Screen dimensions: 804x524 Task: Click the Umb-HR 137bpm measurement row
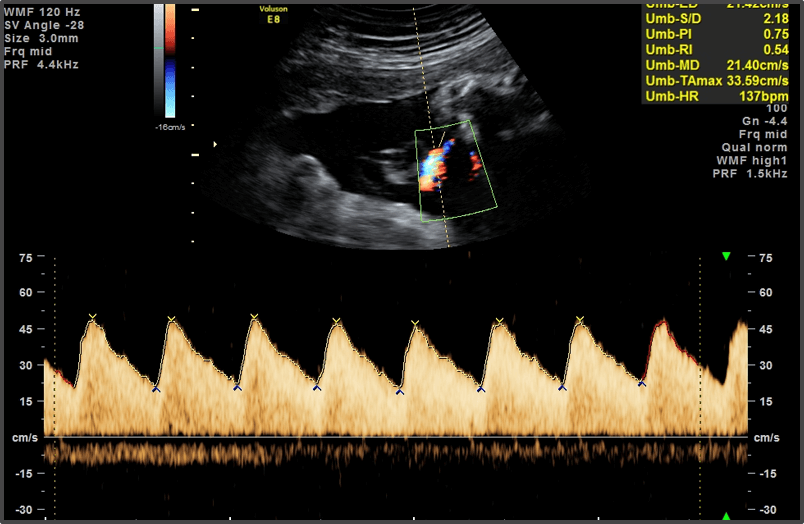(716, 96)
